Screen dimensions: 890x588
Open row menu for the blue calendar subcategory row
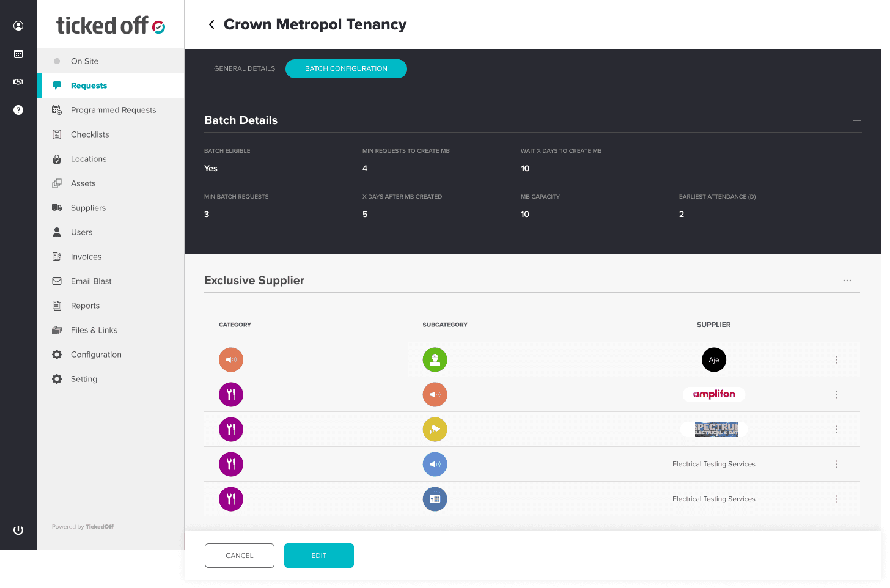837,499
